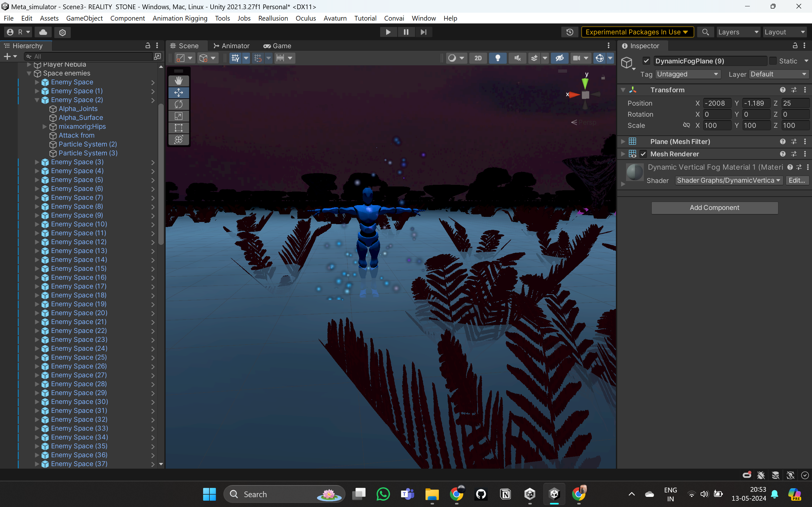The height and width of the screenshot is (507, 812).
Task: Click the Step forward button
Action: 423,32
